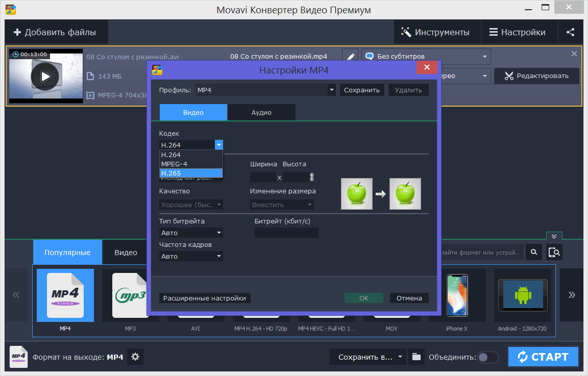588x376 pixels.
Task: Click Удалить profile button
Action: click(x=408, y=90)
